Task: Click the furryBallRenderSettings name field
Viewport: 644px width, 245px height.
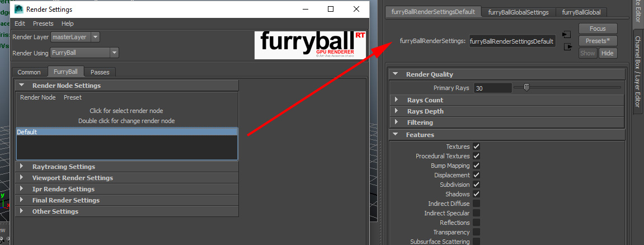Action: point(512,41)
